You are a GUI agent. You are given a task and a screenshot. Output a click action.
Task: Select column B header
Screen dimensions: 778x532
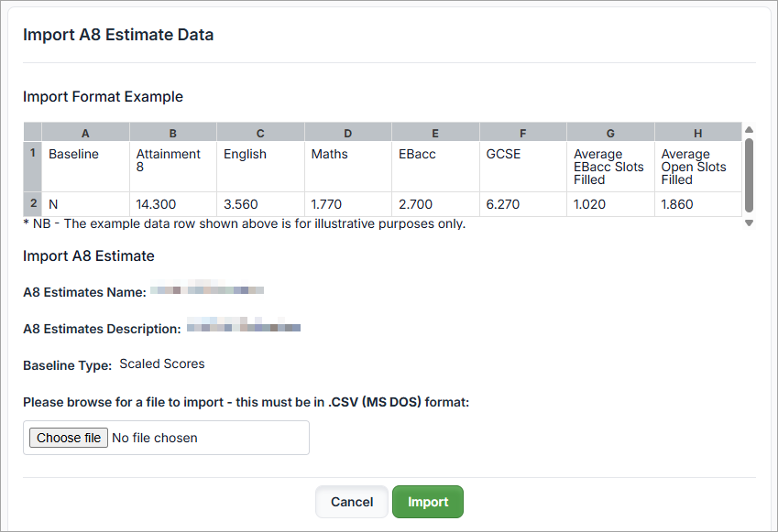click(173, 133)
